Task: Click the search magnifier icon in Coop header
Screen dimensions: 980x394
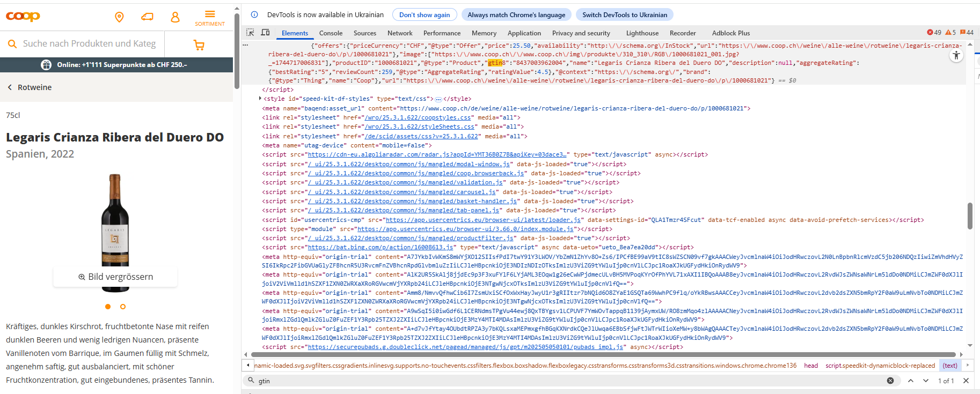Action: (x=12, y=44)
